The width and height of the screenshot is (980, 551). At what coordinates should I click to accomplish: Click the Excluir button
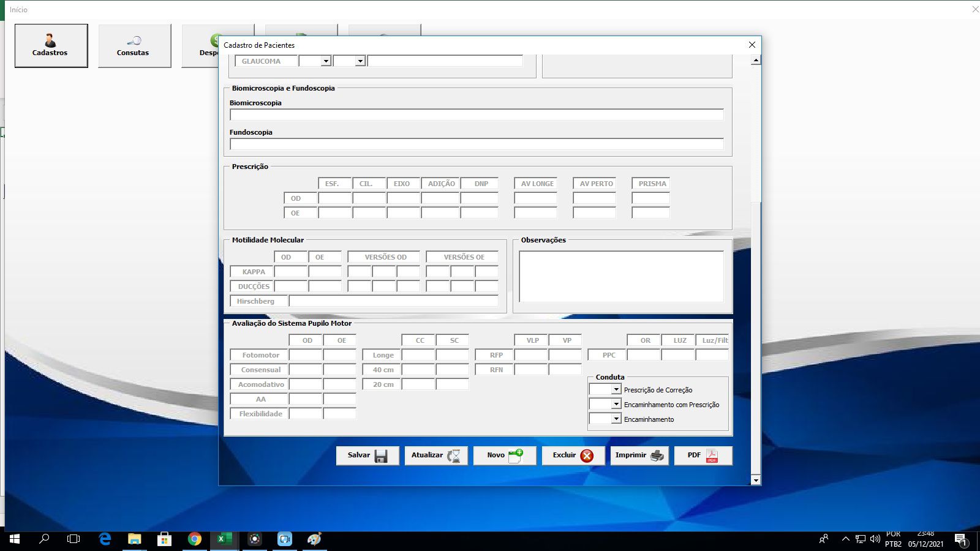pyautogui.click(x=573, y=455)
